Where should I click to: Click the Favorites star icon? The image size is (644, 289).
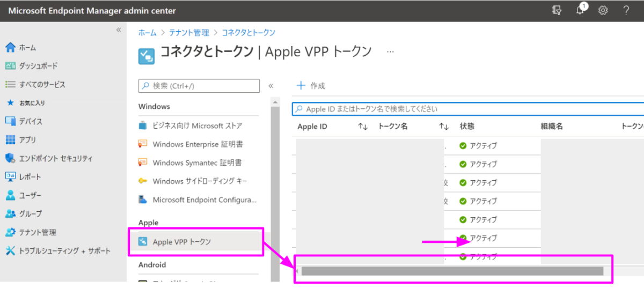10,102
